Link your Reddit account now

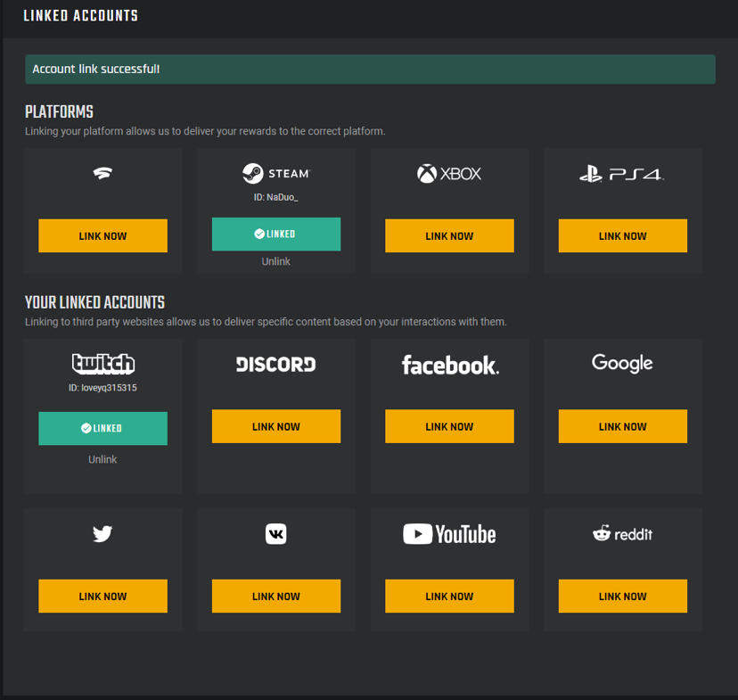click(x=623, y=597)
